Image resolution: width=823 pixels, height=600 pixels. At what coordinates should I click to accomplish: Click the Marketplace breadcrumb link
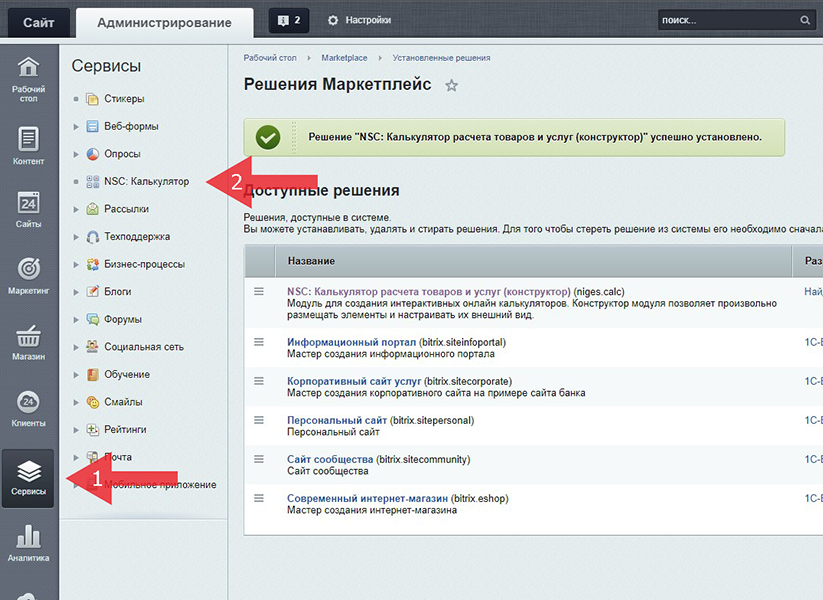coord(344,58)
